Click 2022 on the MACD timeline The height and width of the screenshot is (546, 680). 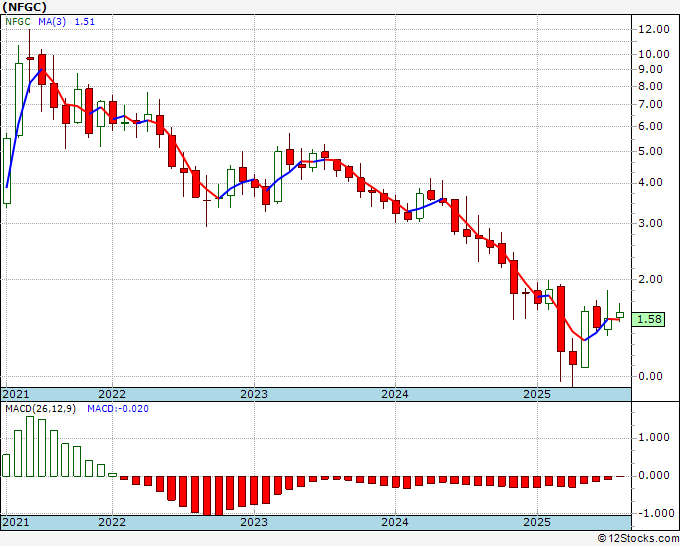[112, 522]
